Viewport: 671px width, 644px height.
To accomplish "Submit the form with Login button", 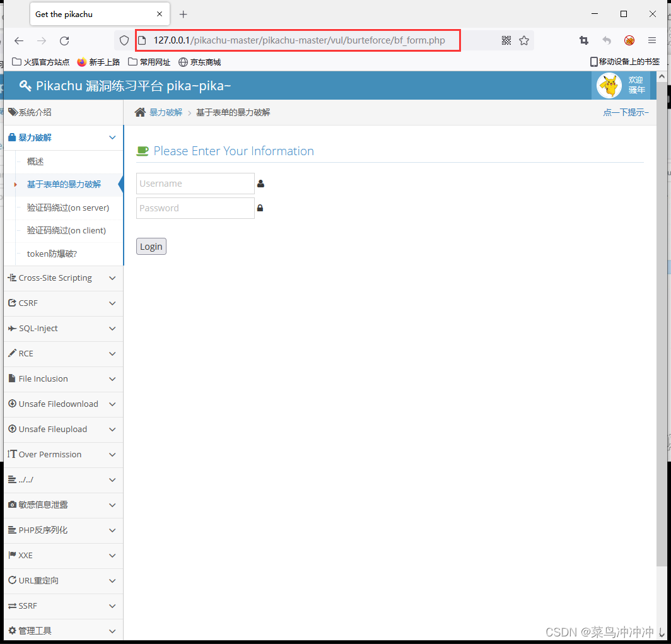I will click(151, 247).
